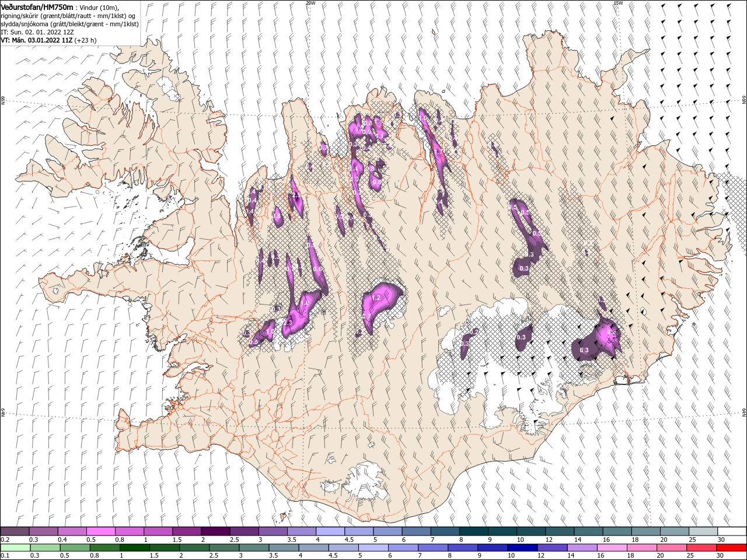The image size is (747, 560).
Task: Click the Veðurstofan/HM750m map title
Action: coord(37,7)
